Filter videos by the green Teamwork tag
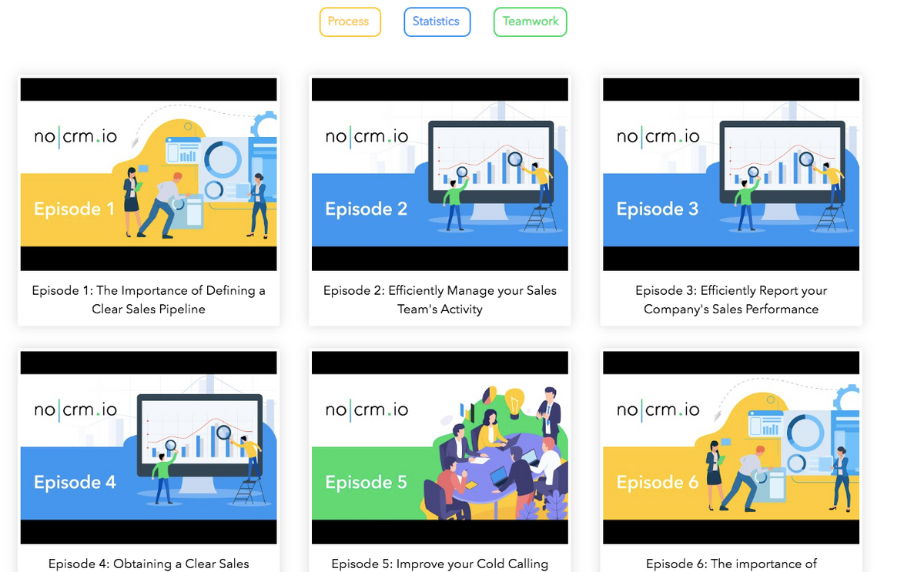 [x=530, y=22]
